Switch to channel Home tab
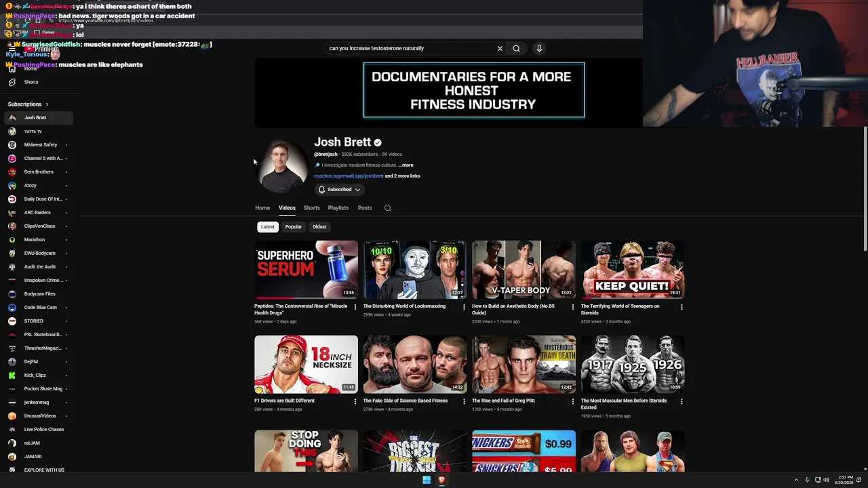Image resolution: width=868 pixels, height=488 pixels. pyautogui.click(x=262, y=208)
